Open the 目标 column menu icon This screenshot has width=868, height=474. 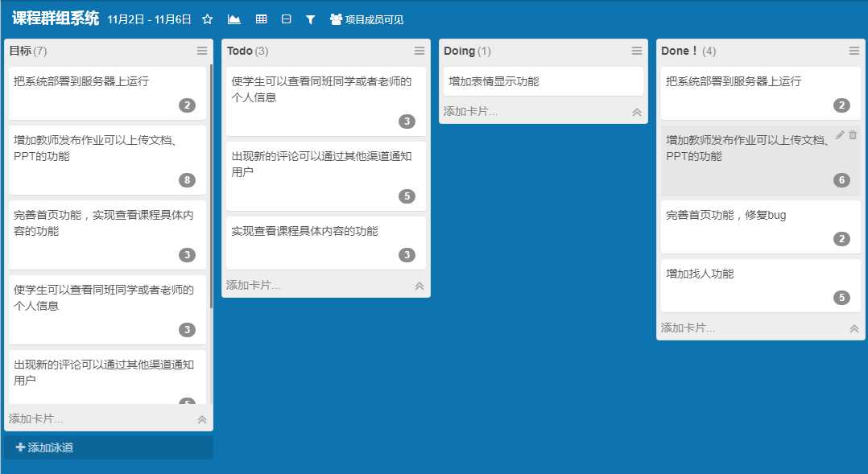click(202, 51)
